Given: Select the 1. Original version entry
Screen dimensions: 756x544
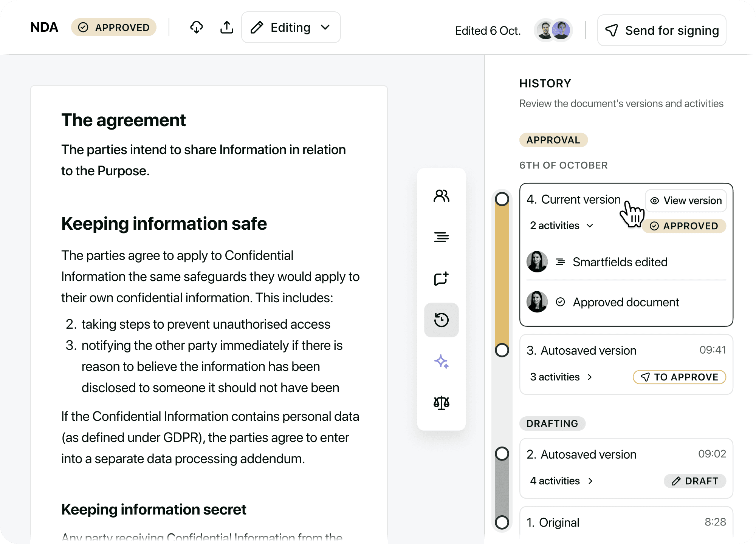Looking at the screenshot, I should click(x=559, y=522).
